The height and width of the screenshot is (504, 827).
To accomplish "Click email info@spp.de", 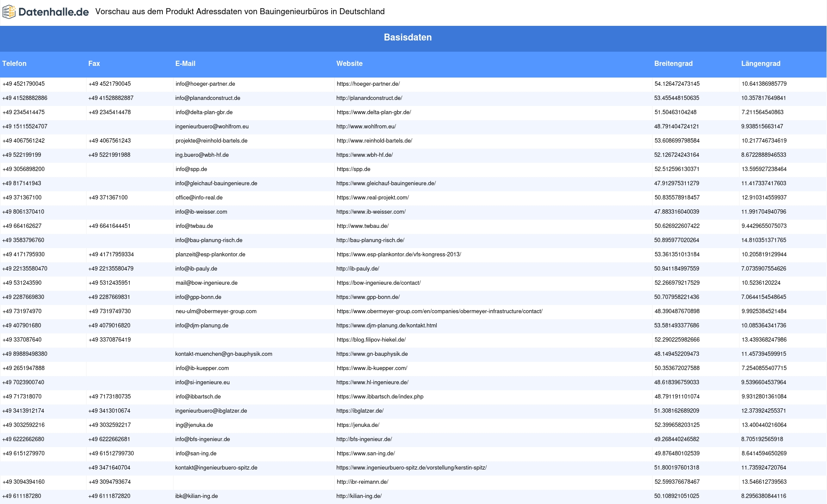I will coord(191,169).
